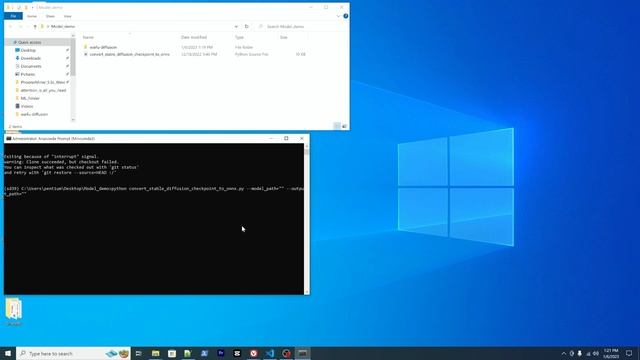The height and width of the screenshot is (360, 640).
Task: Open Downloads in the navigation pane
Action: click(x=31, y=58)
